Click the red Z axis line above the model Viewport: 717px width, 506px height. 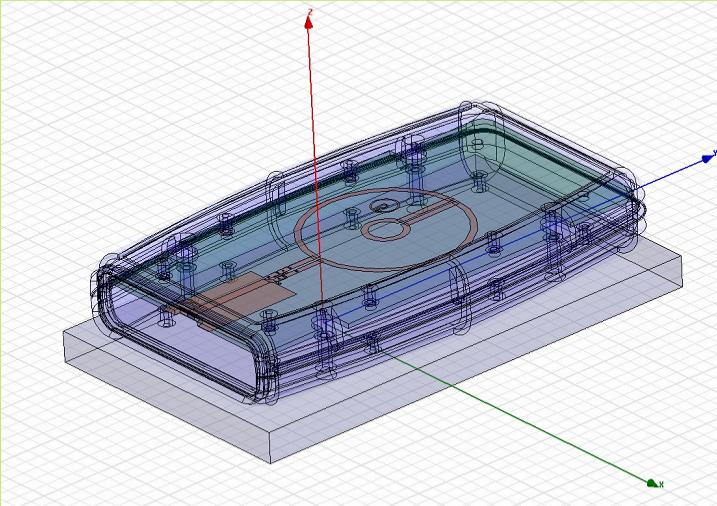tap(311, 100)
